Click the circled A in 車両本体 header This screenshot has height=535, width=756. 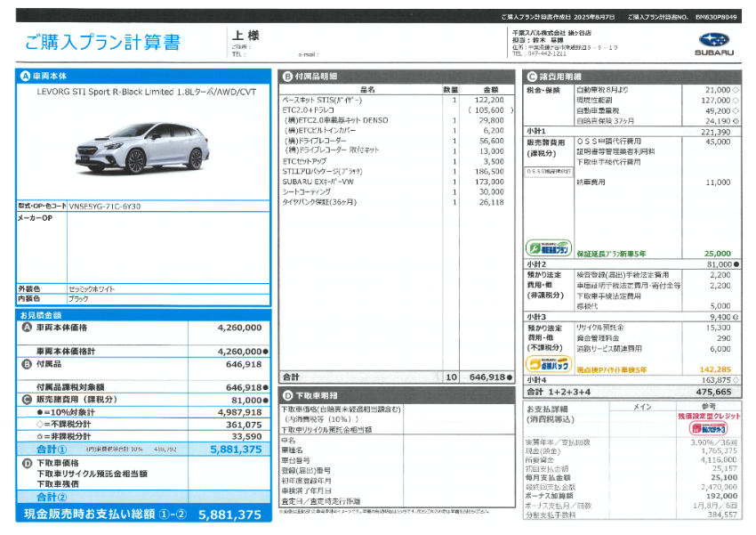[x=25, y=77]
